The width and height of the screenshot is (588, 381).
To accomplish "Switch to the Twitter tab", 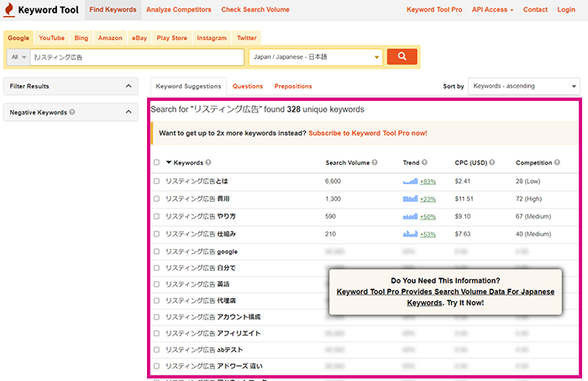I will pyautogui.click(x=247, y=38).
